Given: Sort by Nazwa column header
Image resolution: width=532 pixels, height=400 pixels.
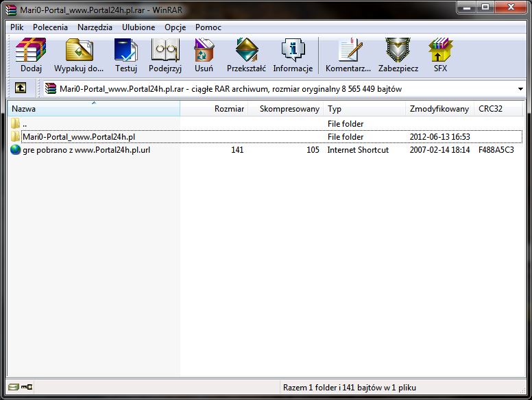Looking at the screenshot, I should (94, 109).
